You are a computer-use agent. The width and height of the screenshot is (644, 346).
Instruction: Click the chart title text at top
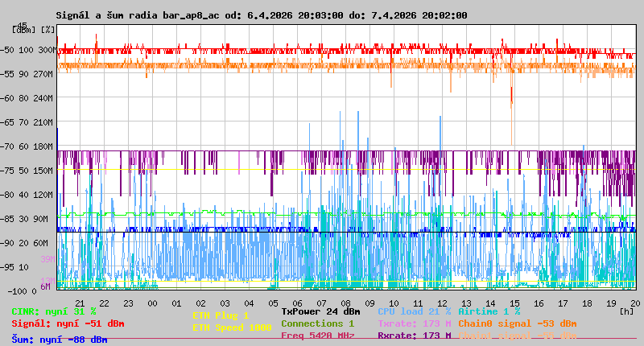tap(262, 15)
